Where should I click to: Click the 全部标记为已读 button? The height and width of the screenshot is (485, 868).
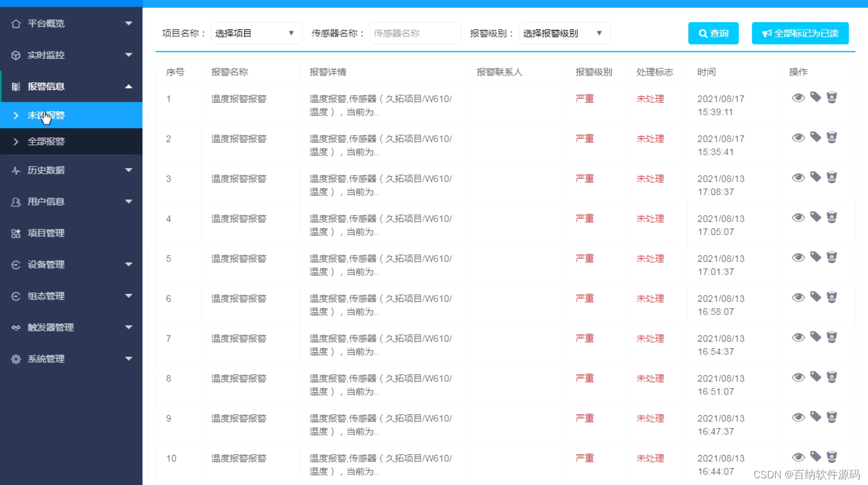pos(800,33)
